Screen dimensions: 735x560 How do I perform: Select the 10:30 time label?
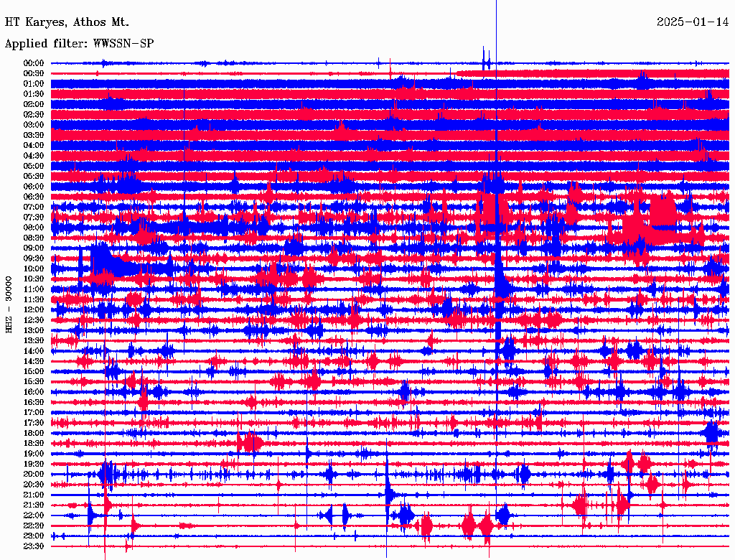[34, 279]
